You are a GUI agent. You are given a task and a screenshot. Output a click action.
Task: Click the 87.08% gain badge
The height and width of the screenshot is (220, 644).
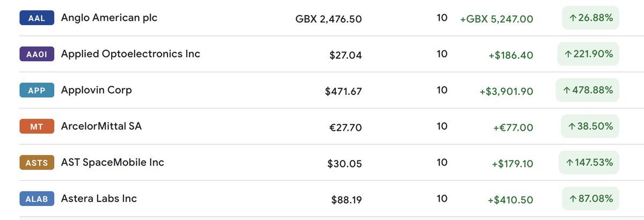click(x=590, y=199)
